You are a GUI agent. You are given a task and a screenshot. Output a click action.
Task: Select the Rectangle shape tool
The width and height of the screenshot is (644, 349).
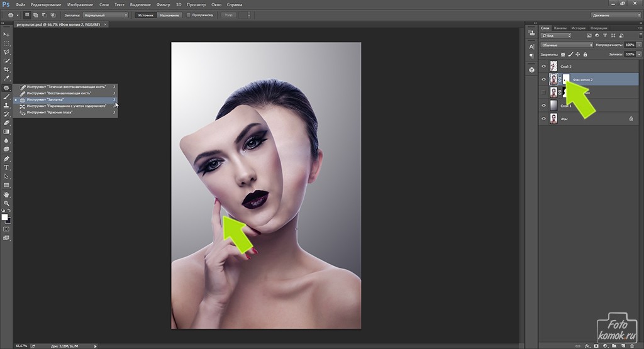tap(6, 185)
